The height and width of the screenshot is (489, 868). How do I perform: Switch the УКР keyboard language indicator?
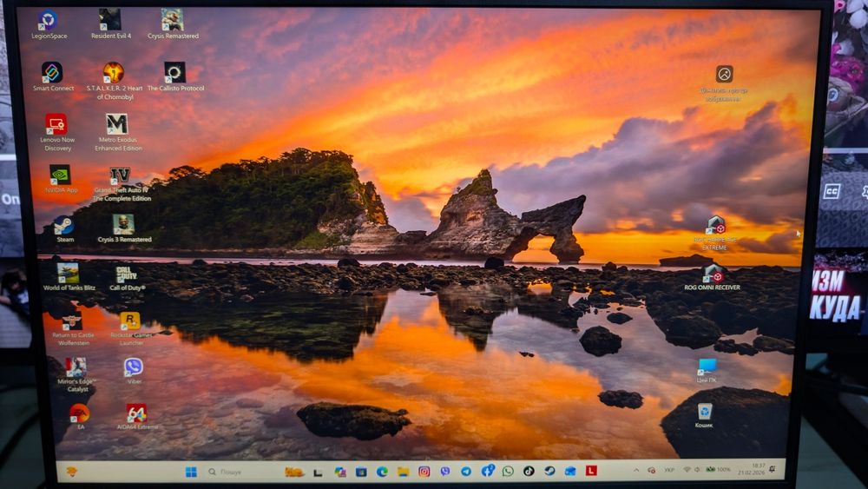click(668, 470)
